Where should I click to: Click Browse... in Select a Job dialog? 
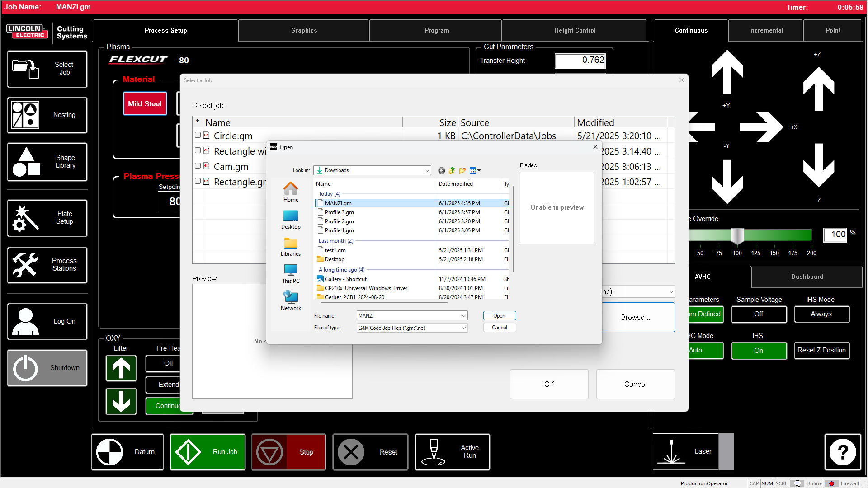(637, 317)
